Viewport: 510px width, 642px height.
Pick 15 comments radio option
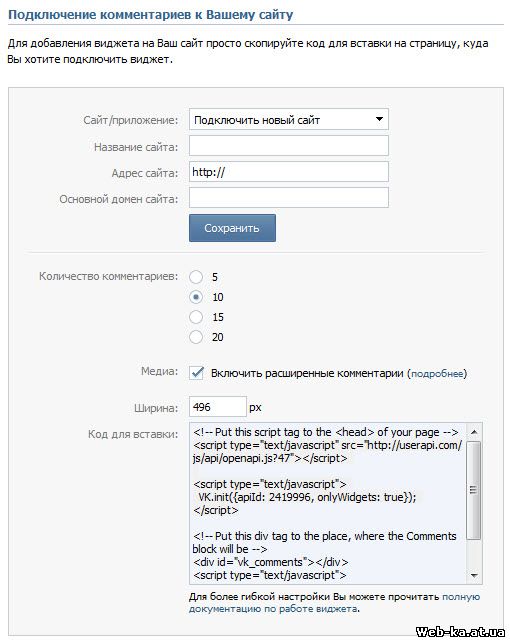[196, 317]
